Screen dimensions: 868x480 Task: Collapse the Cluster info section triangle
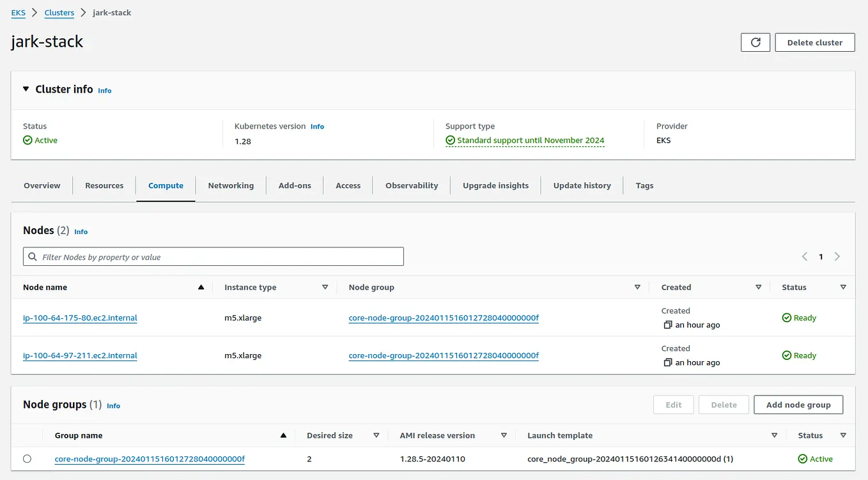tap(26, 89)
